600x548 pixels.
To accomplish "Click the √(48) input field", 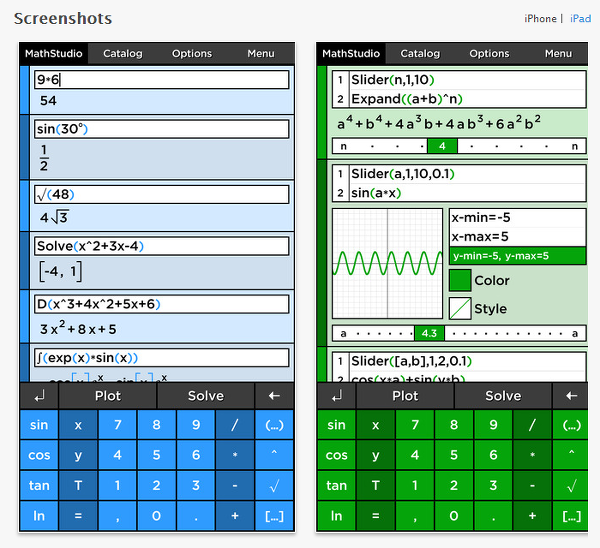I will (161, 194).
